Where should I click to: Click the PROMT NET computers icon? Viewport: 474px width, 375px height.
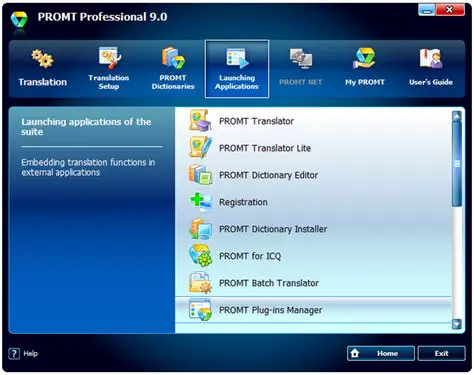(301, 59)
